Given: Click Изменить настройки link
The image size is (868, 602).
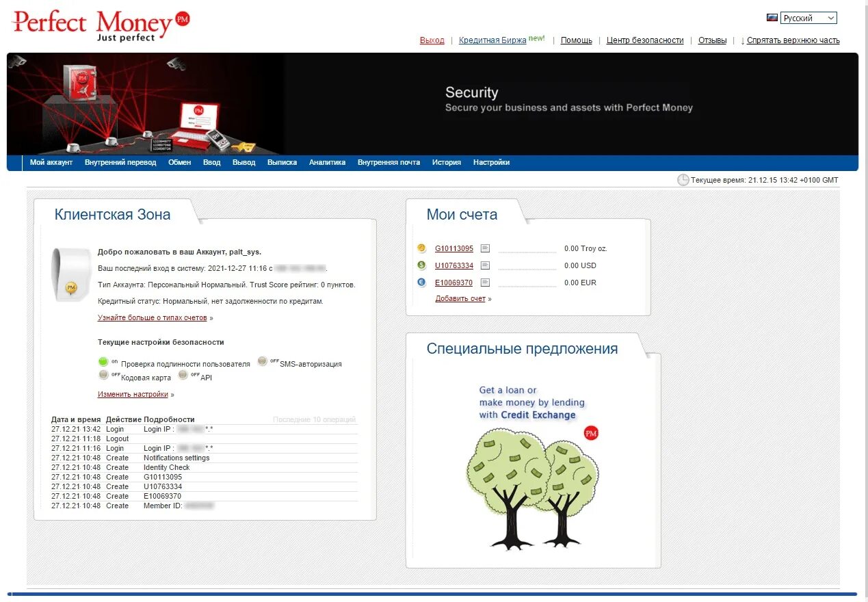Looking at the screenshot, I should 133,395.
